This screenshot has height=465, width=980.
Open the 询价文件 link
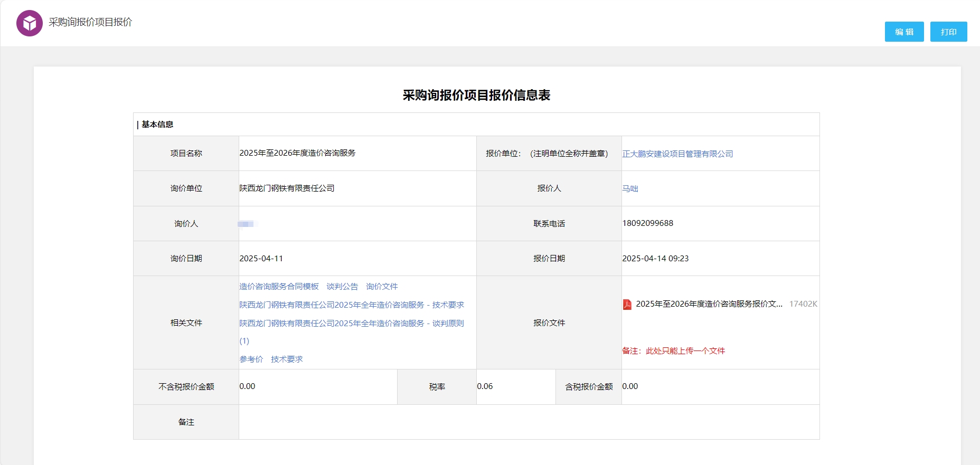382,287
